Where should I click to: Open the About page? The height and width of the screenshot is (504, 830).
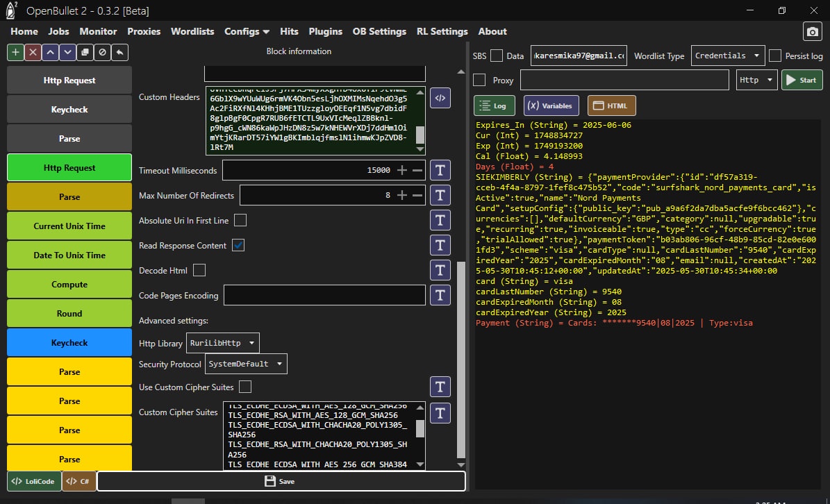(x=492, y=32)
